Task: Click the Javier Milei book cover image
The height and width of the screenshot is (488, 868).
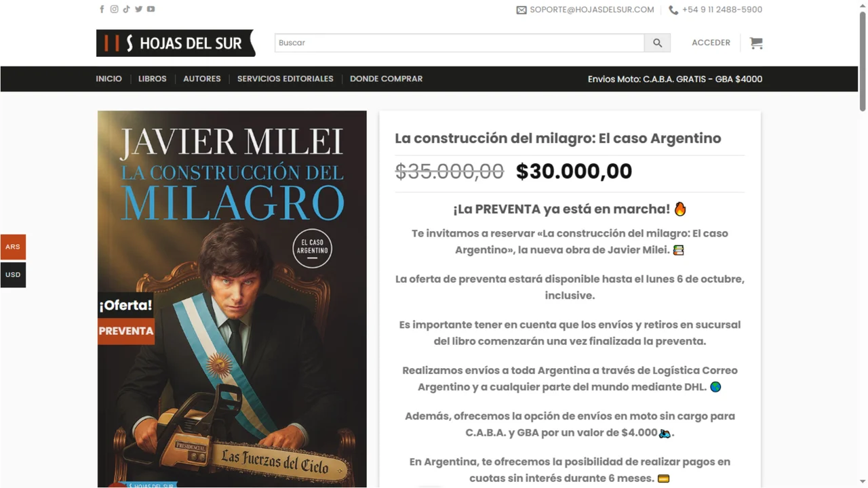Action: pyautogui.click(x=232, y=299)
